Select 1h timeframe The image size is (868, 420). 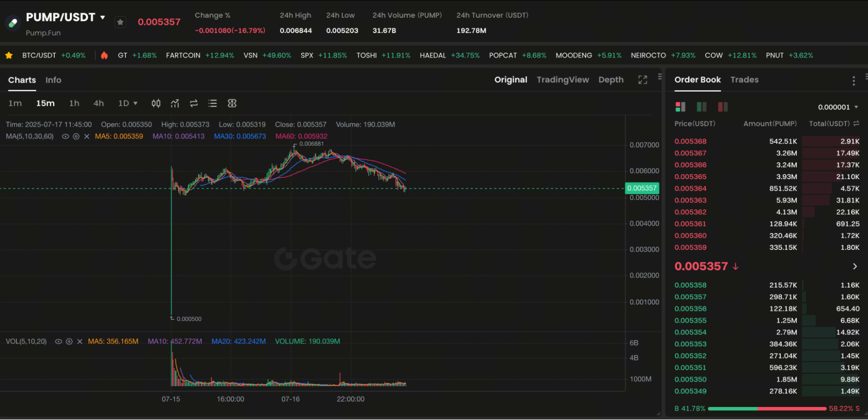pyautogui.click(x=74, y=103)
